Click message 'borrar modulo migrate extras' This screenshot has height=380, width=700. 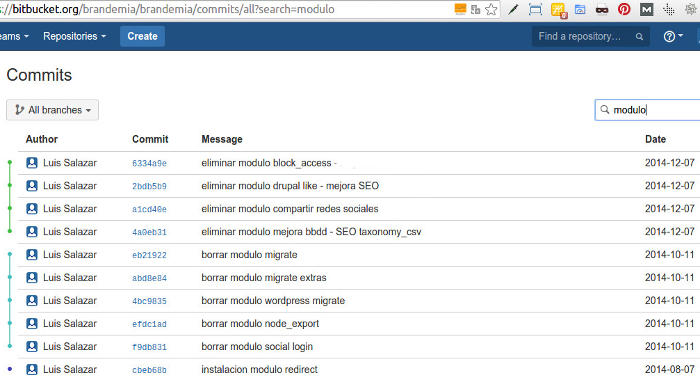point(264,277)
